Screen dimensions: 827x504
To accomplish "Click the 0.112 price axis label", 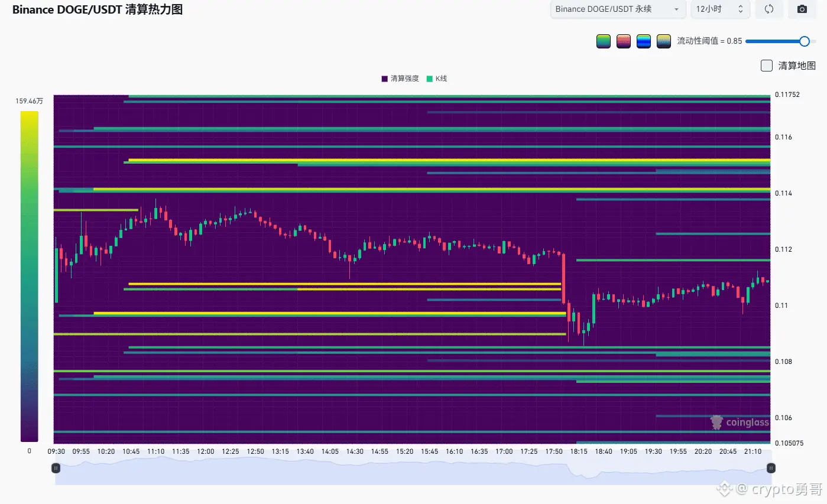I will pos(783,249).
